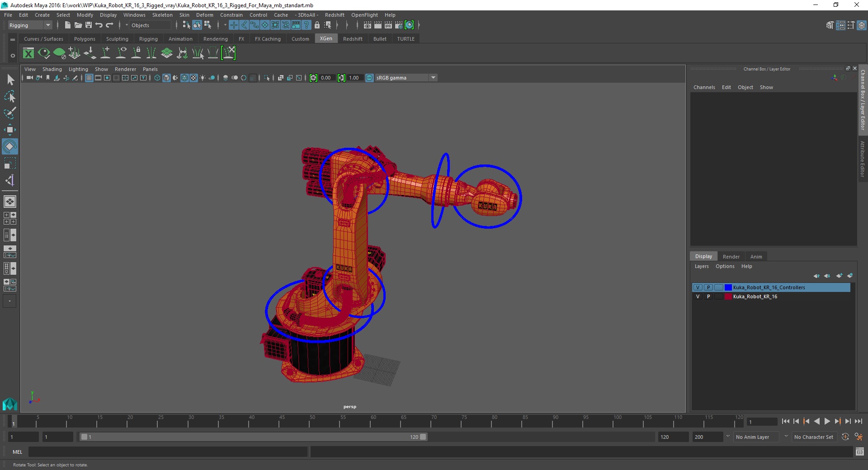Image resolution: width=868 pixels, height=470 pixels.
Task: Go to start of playback range
Action: (x=785, y=421)
